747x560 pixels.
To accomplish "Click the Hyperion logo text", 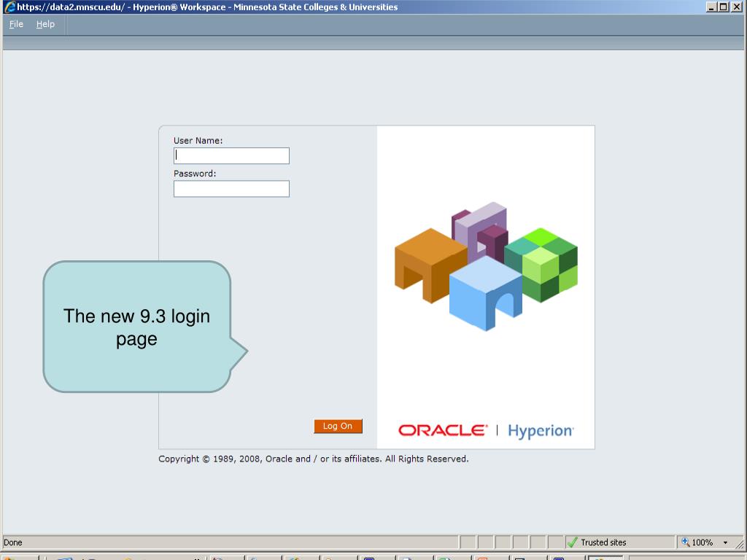I will [541, 431].
